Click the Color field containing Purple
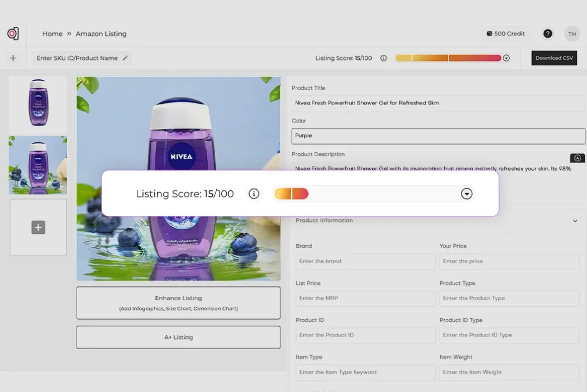This screenshot has width=587, height=392. 438,136
